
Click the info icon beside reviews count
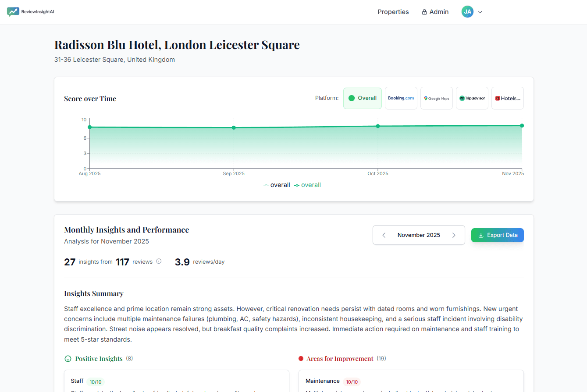click(x=158, y=261)
